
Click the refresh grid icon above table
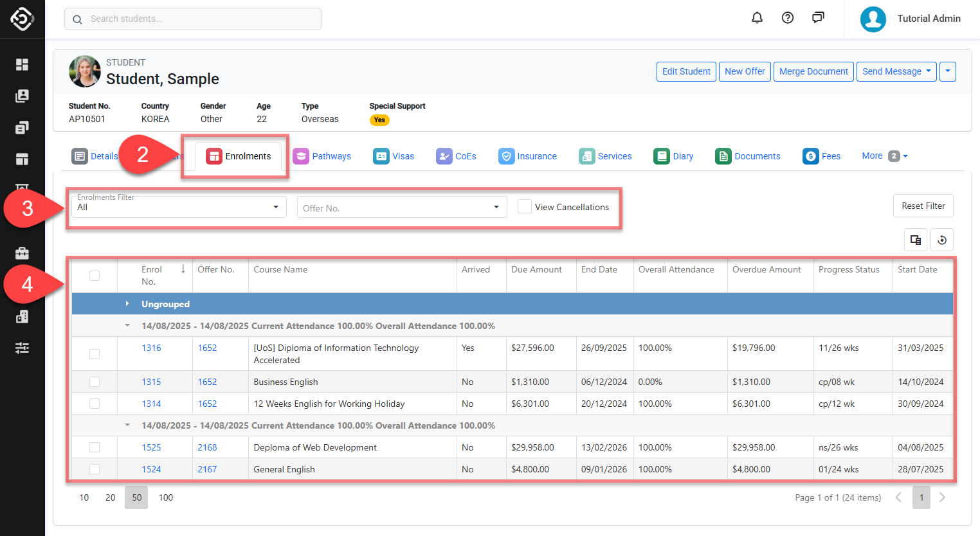[942, 240]
